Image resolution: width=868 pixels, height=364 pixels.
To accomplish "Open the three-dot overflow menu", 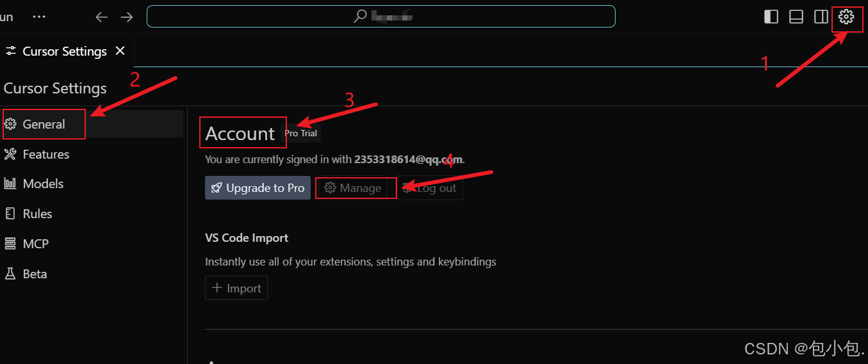I will tap(38, 17).
